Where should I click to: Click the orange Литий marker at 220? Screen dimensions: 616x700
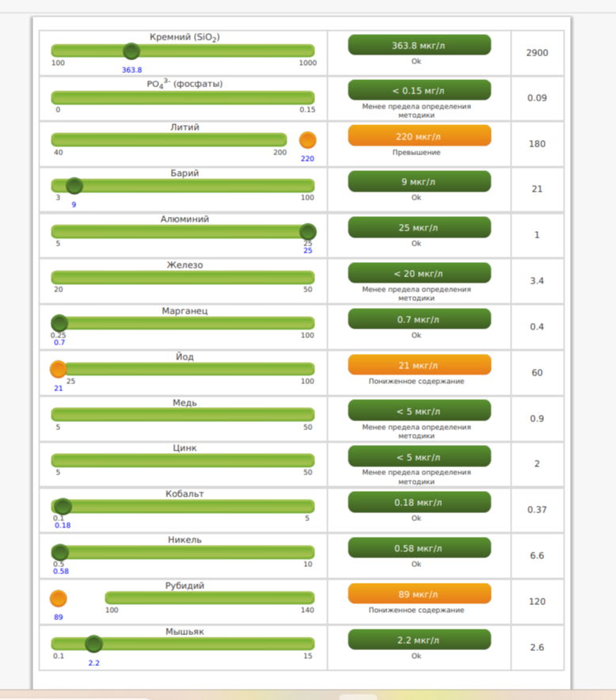(x=307, y=140)
